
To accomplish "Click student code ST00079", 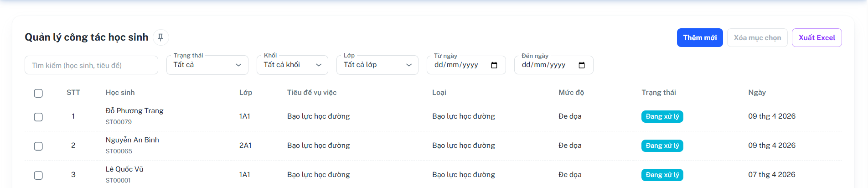I will (119, 122).
